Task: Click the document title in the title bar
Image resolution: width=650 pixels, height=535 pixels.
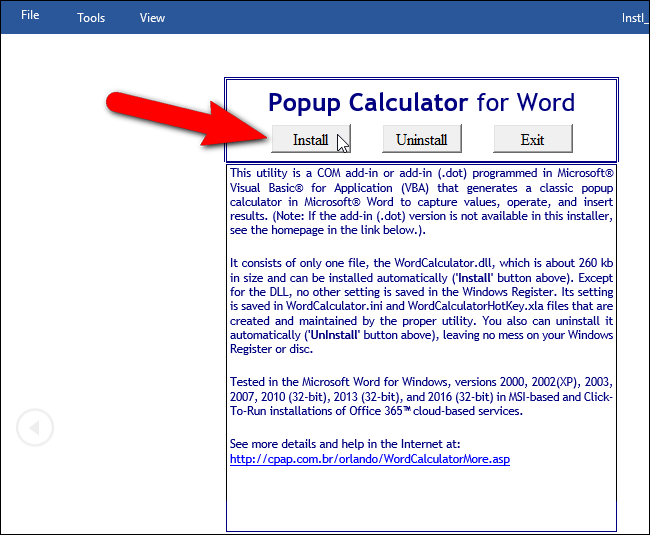Action: tap(635, 18)
